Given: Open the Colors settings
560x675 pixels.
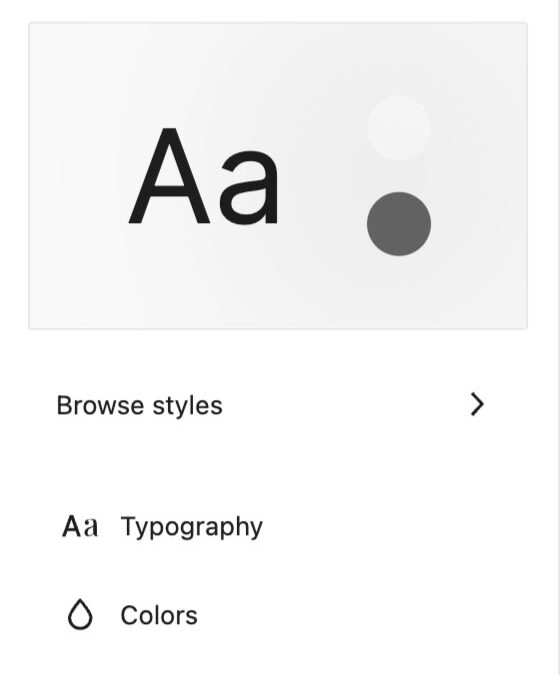Looking at the screenshot, I should pyautogui.click(x=278, y=615).
